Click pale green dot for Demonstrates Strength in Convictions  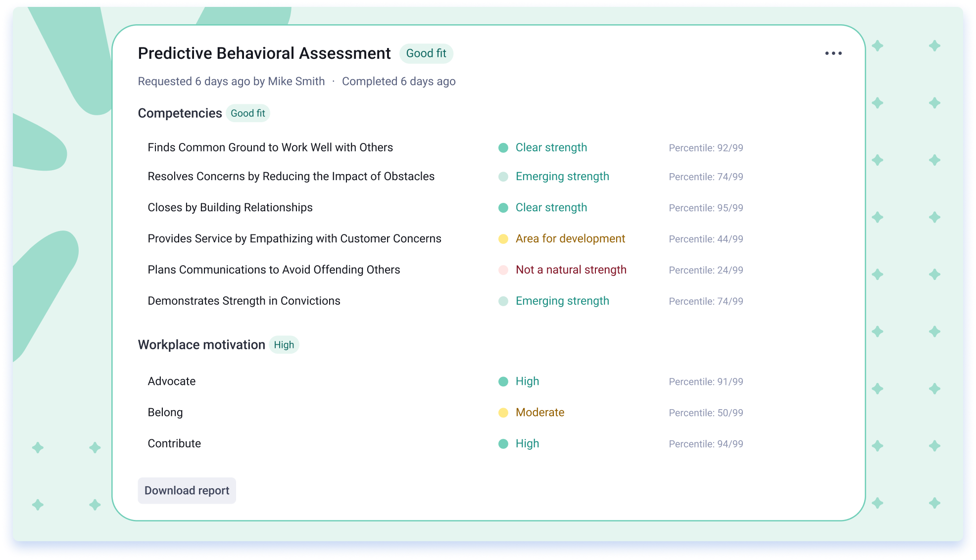503,301
